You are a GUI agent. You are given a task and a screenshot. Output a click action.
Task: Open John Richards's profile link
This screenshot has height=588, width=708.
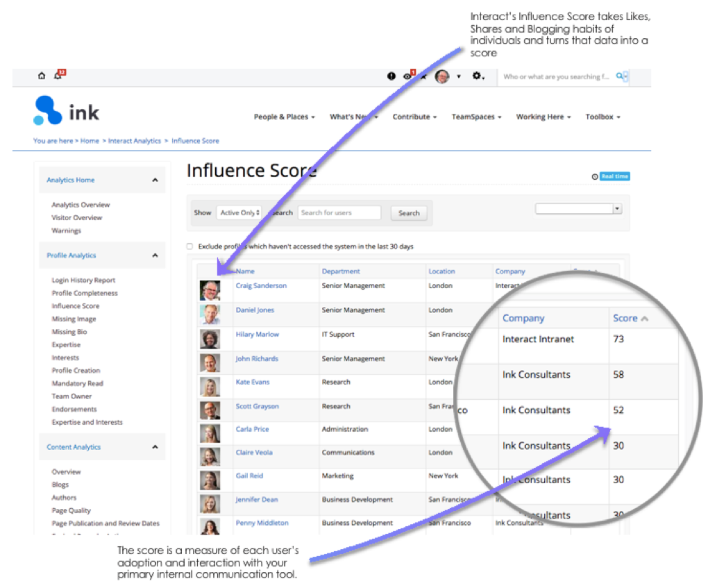pos(257,359)
